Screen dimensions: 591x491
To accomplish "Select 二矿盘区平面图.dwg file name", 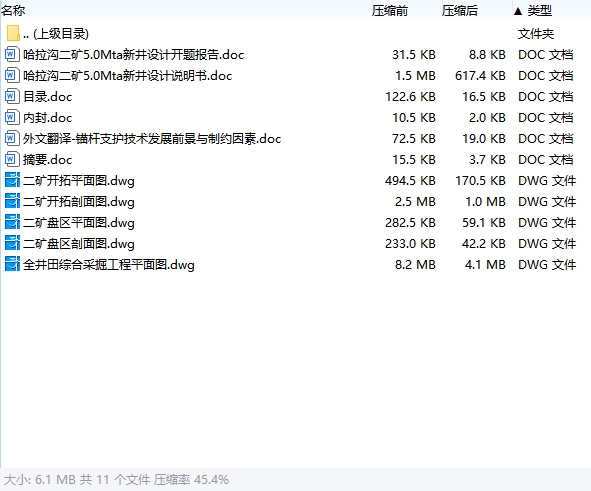I will pos(79,223).
